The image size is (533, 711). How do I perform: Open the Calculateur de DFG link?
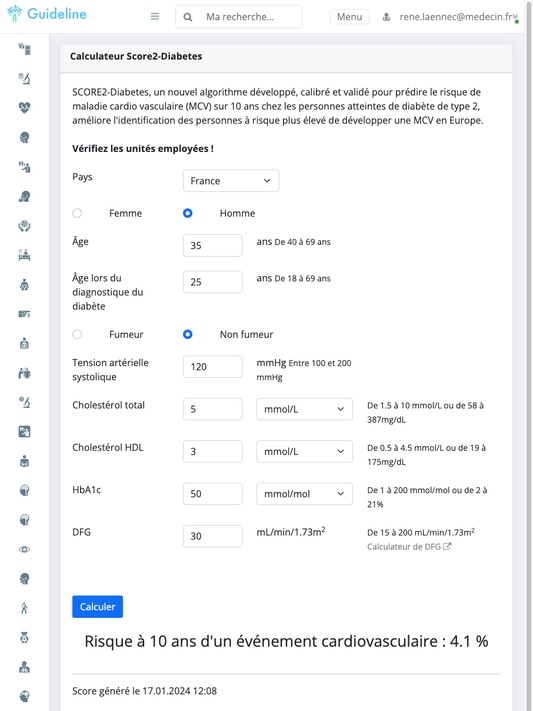point(409,546)
